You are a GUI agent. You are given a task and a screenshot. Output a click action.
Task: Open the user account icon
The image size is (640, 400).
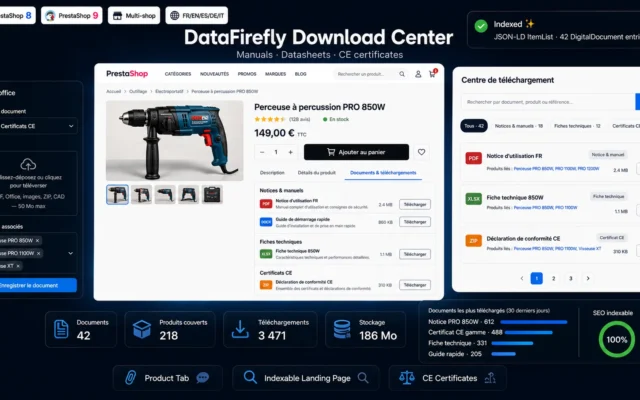tap(418, 74)
